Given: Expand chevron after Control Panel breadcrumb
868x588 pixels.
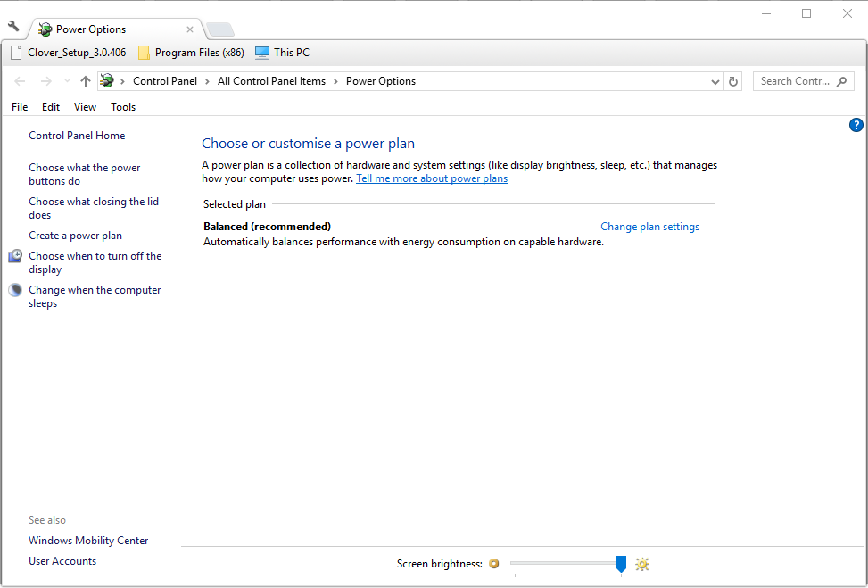Looking at the screenshot, I should (x=207, y=81).
